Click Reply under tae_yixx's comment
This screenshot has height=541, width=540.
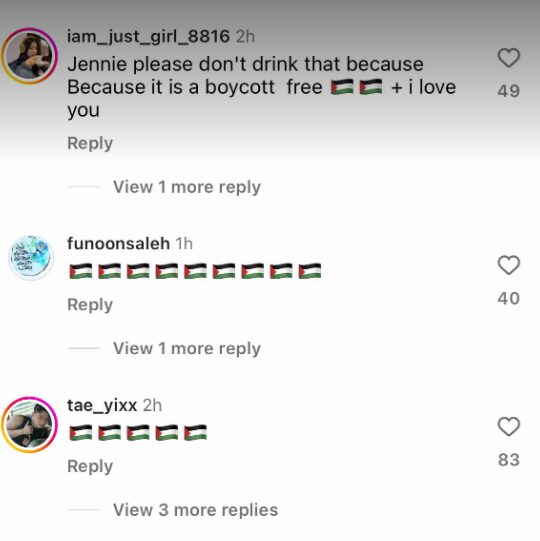click(x=90, y=466)
